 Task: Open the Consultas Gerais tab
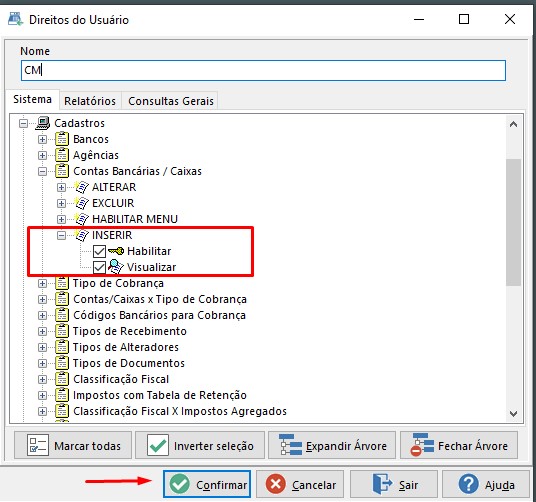[171, 101]
